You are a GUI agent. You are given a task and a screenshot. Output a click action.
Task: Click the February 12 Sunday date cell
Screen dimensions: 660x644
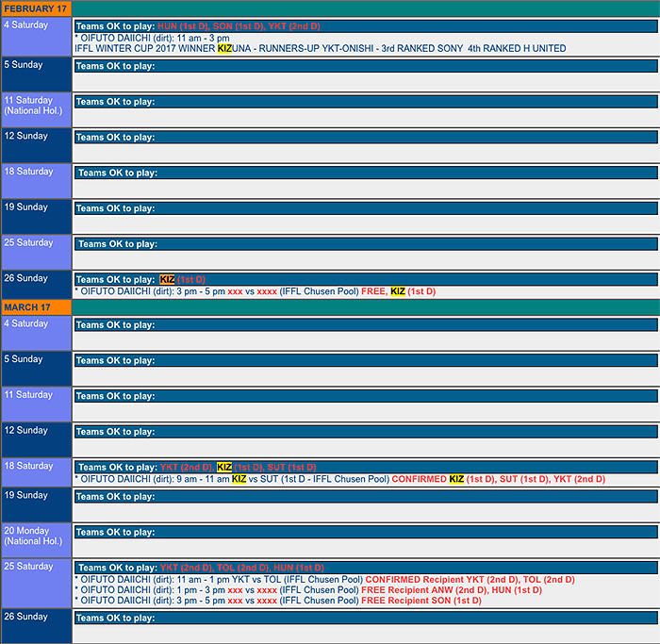pos(36,145)
